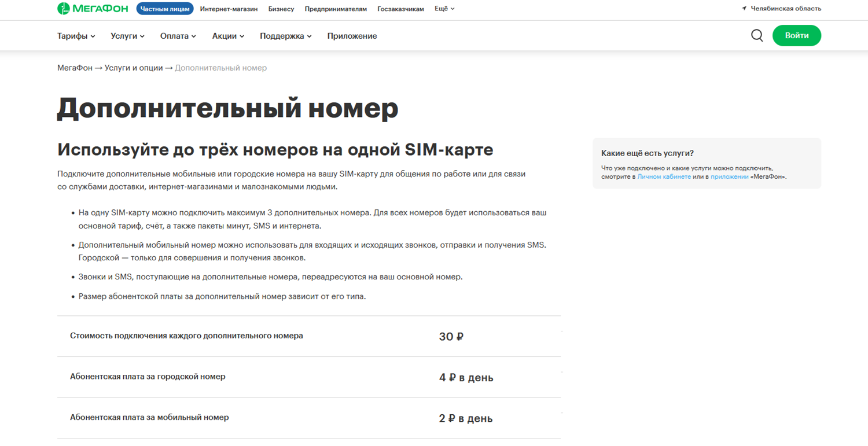Image resolution: width=868 pixels, height=446 pixels.
Task: Go to Услуги и опции breadcrumb
Action: pyautogui.click(x=134, y=68)
